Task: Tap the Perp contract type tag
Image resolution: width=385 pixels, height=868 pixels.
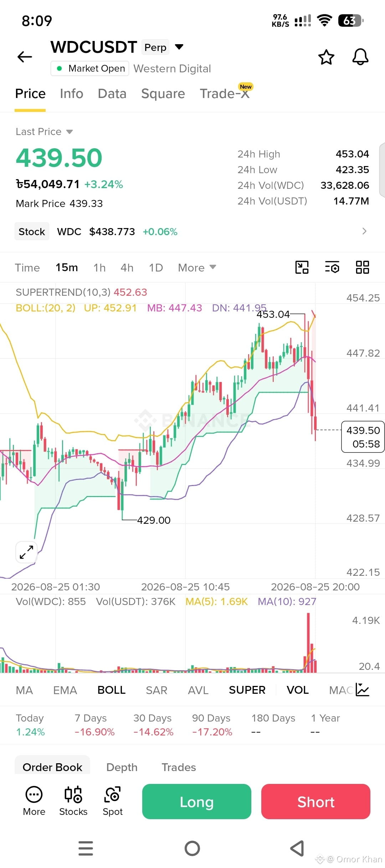Action: click(155, 47)
